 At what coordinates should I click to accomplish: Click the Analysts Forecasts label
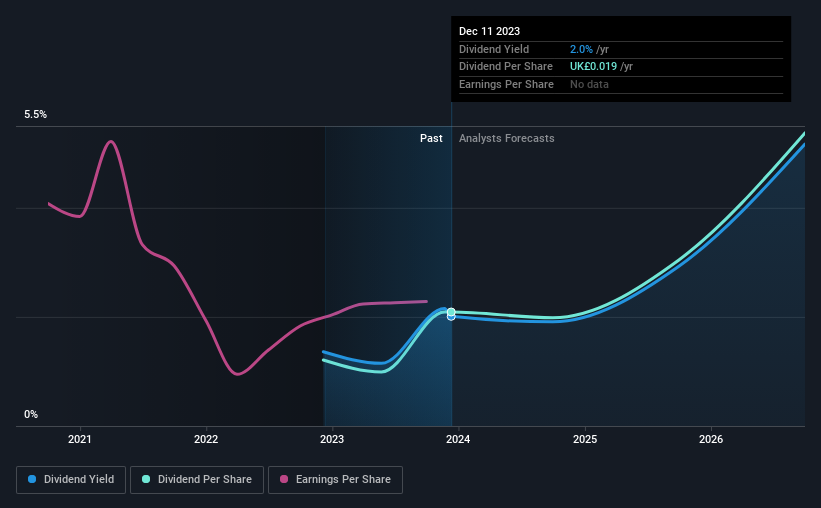506,138
